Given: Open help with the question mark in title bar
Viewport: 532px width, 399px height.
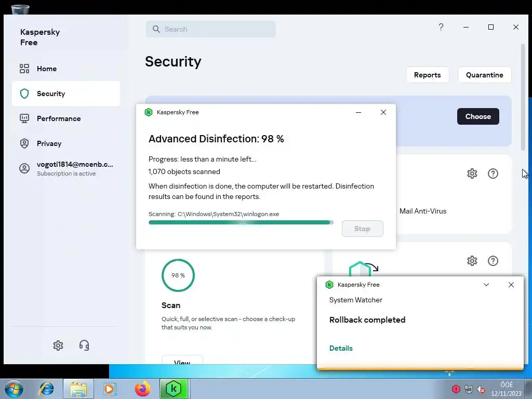Looking at the screenshot, I should tap(441, 27).
